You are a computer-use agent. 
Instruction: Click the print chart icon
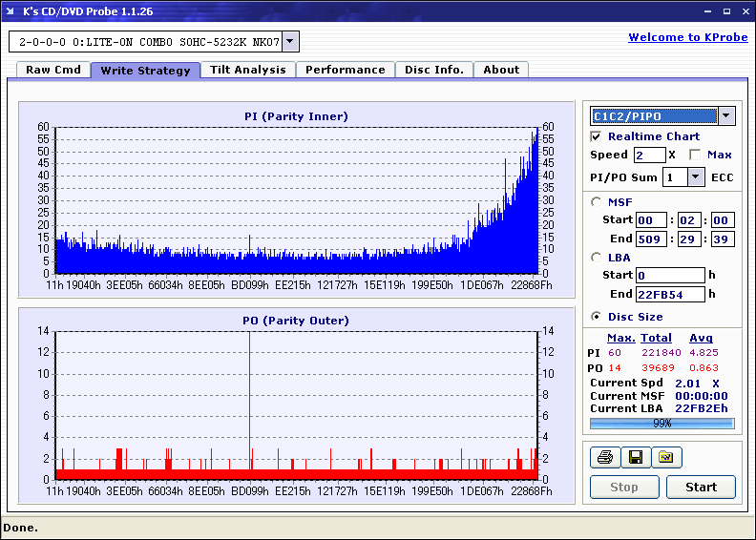(604, 457)
